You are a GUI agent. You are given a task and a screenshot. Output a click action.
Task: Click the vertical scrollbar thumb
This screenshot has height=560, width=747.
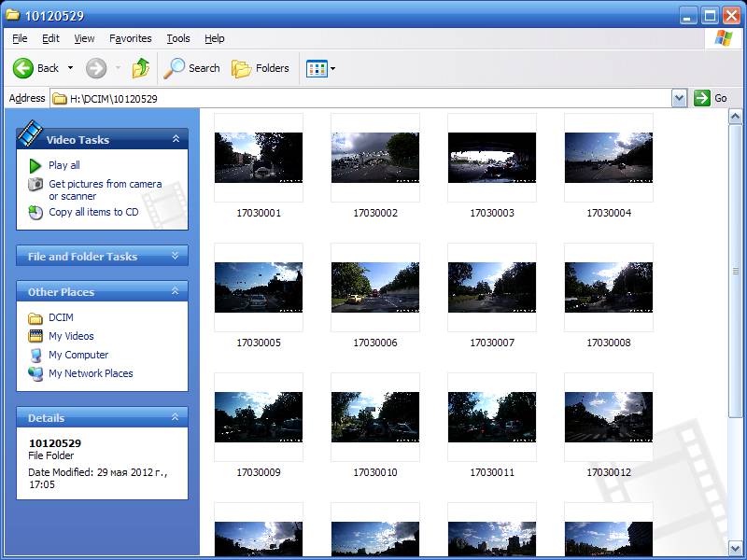tap(735, 271)
